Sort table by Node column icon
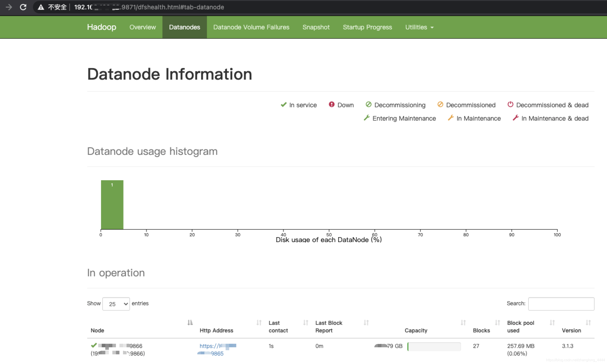Screen dimensions: 607x364 tap(190, 323)
